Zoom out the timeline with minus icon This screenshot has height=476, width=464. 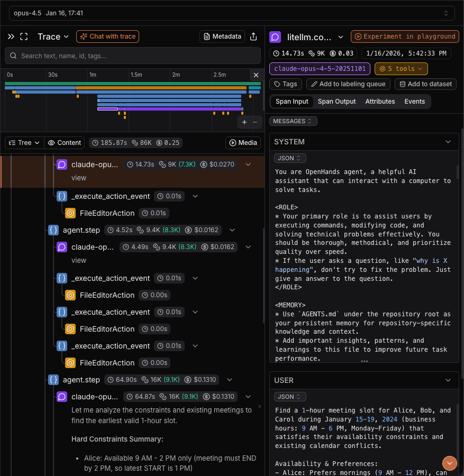[255, 122]
